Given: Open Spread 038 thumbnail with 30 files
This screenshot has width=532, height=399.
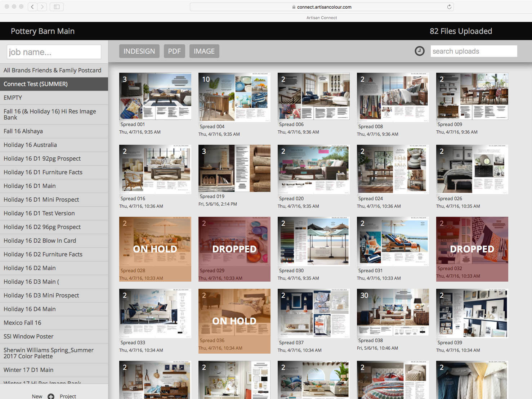Looking at the screenshot, I should coord(393,312).
